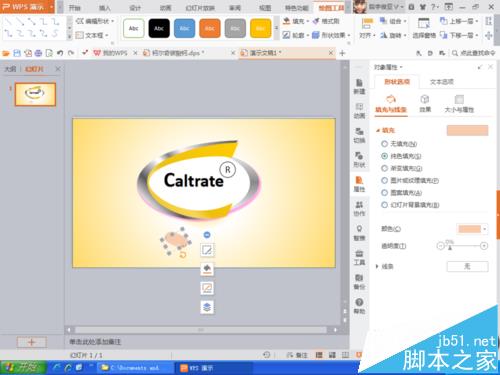Select the slide background fill radio option
The image size is (500, 375).
point(384,205)
